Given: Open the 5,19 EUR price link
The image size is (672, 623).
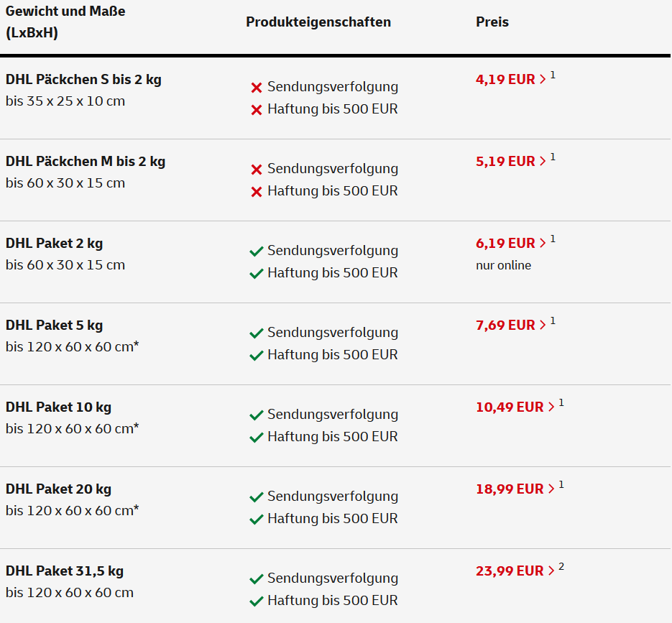Looking at the screenshot, I should tap(510, 161).
